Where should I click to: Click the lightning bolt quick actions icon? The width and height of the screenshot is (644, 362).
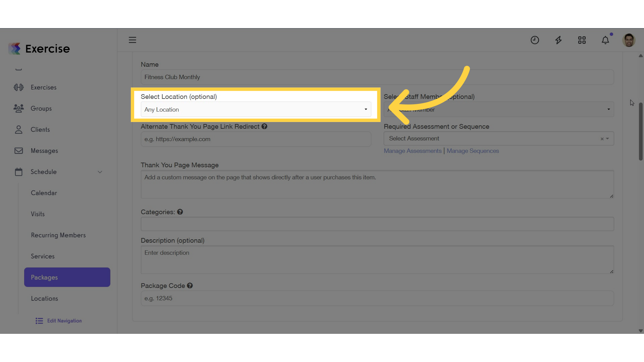(558, 40)
